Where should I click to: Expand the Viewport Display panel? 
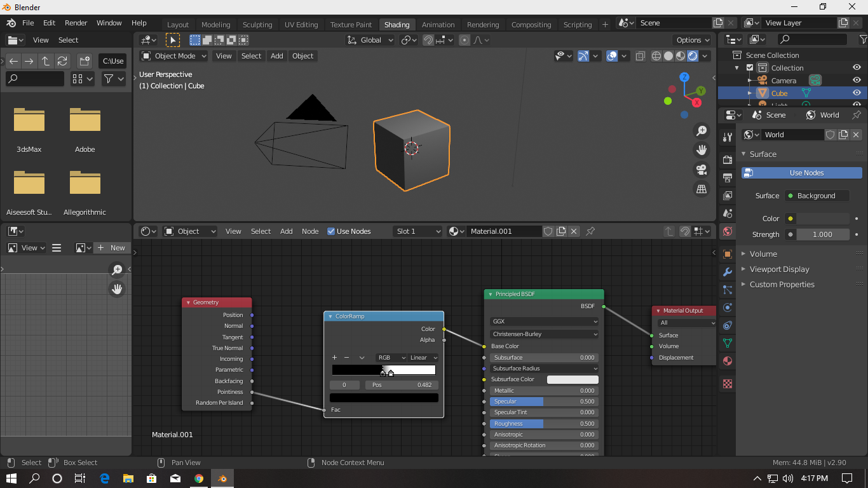click(779, 269)
